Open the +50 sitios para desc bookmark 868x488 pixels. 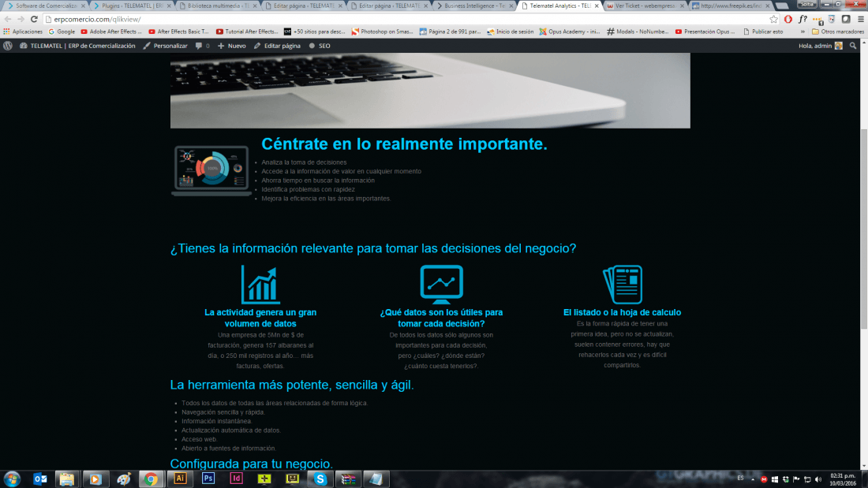pyautogui.click(x=315, y=32)
